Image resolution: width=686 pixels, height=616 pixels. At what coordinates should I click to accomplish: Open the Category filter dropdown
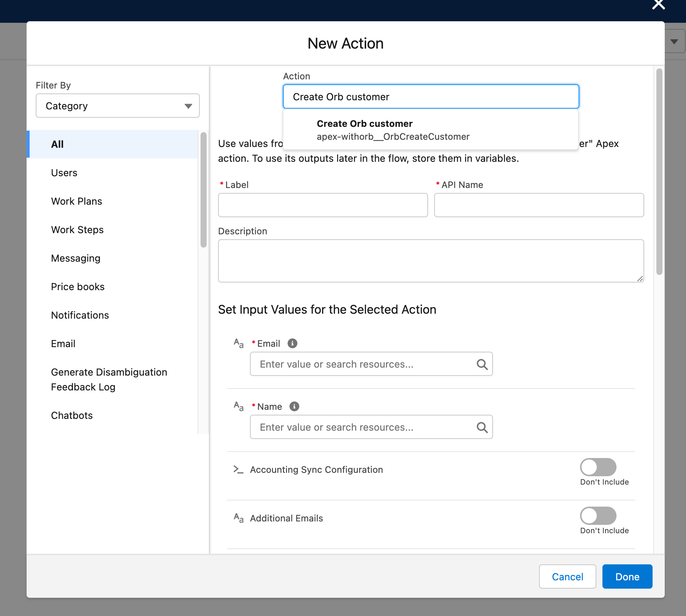118,106
